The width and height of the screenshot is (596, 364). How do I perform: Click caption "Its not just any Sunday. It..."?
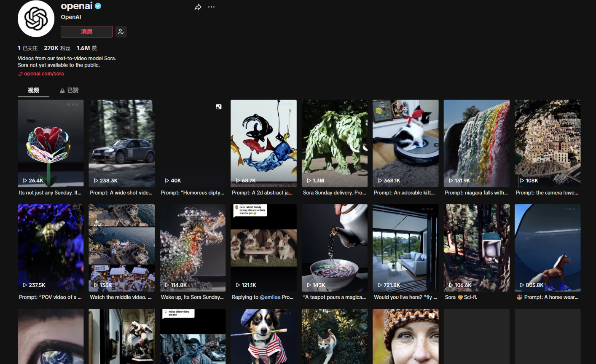click(50, 193)
